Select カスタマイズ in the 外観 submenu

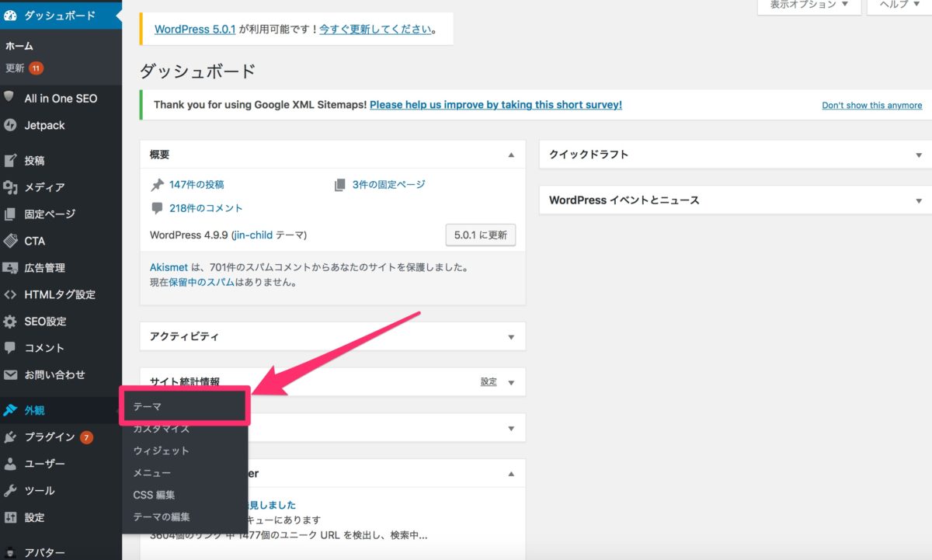click(x=185, y=429)
